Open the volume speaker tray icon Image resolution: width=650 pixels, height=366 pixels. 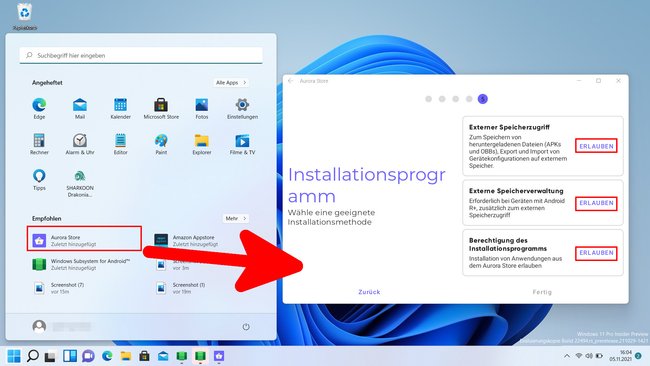(589, 356)
